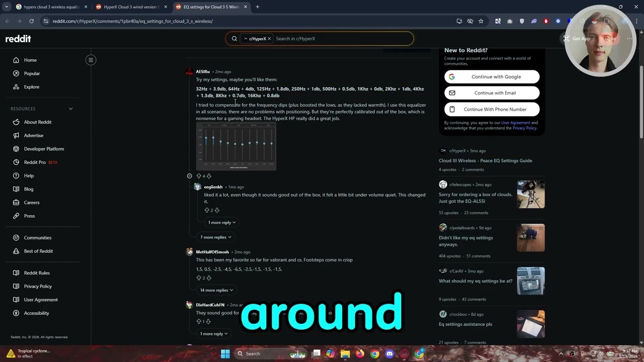Reload the browser page
This screenshot has width=644, height=362.
pos(31,21)
